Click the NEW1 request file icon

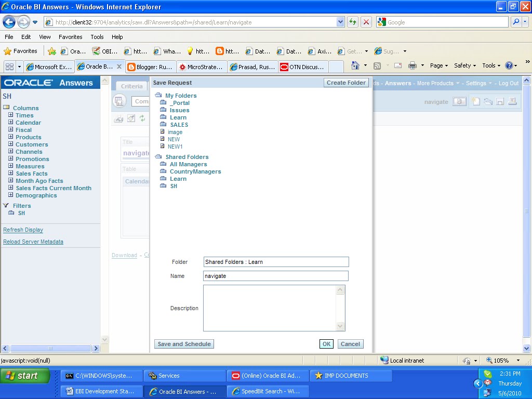[x=163, y=146]
